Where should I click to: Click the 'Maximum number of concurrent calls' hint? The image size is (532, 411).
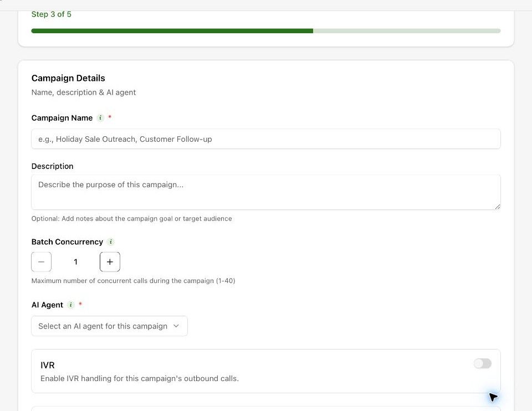(x=134, y=281)
